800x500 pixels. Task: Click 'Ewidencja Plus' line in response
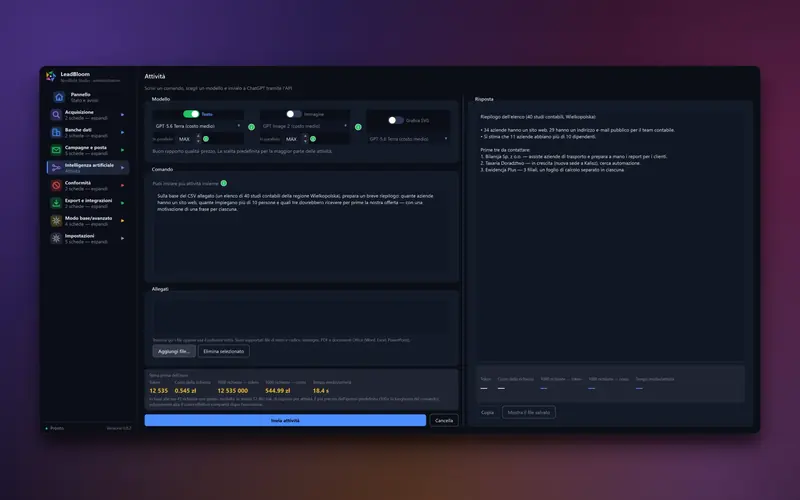(552, 170)
